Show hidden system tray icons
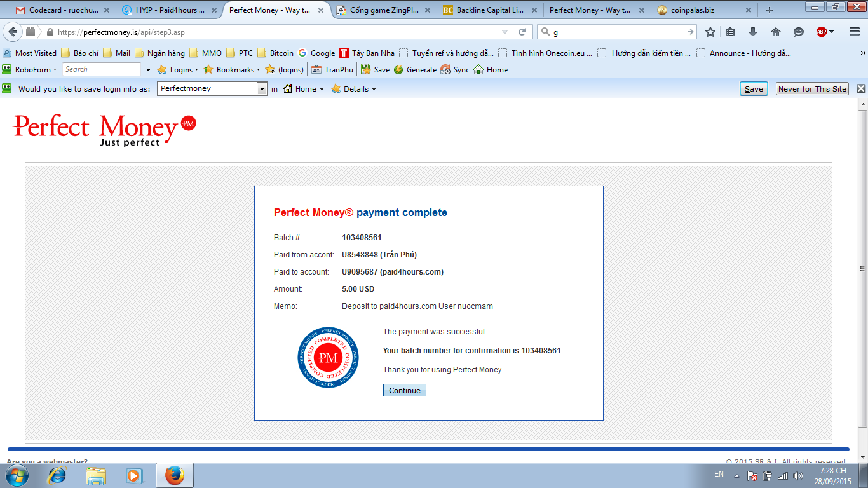 [736, 475]
